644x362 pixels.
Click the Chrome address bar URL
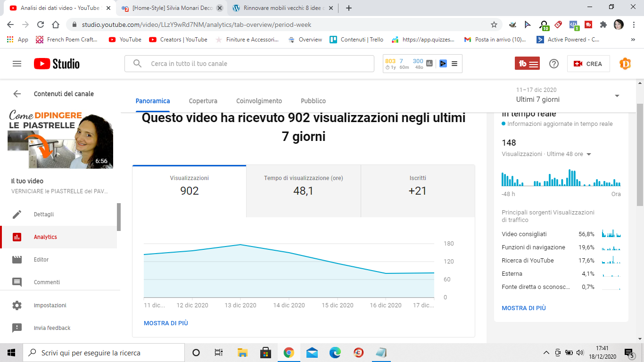(197, 25)
